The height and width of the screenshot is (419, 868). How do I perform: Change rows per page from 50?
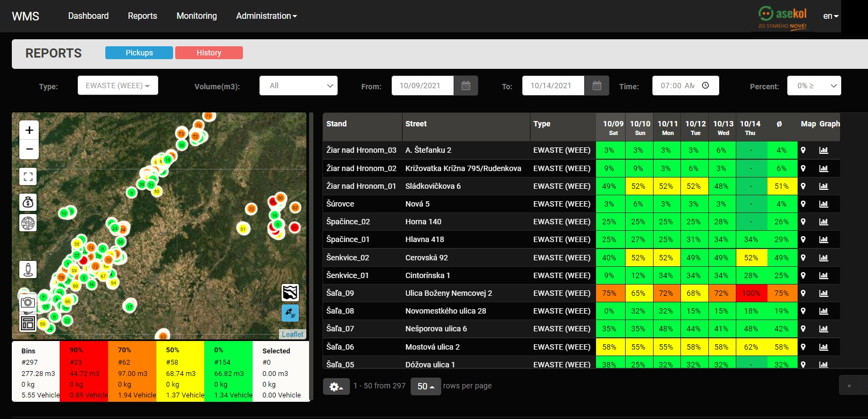(x=426, y=386)
